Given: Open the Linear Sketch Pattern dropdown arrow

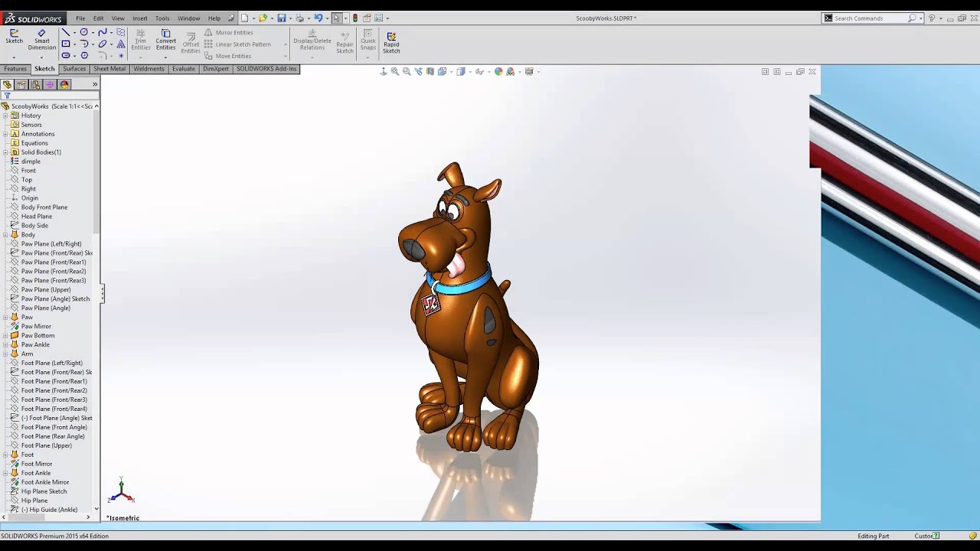Looking at the screenshot, I should pyautogui.click(x=285, y=44).
